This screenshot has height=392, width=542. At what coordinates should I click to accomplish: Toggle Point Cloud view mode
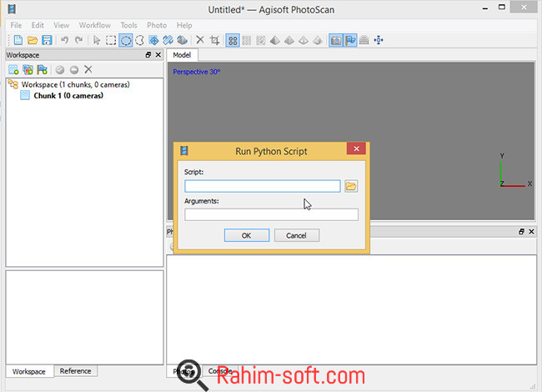point(233,40)
